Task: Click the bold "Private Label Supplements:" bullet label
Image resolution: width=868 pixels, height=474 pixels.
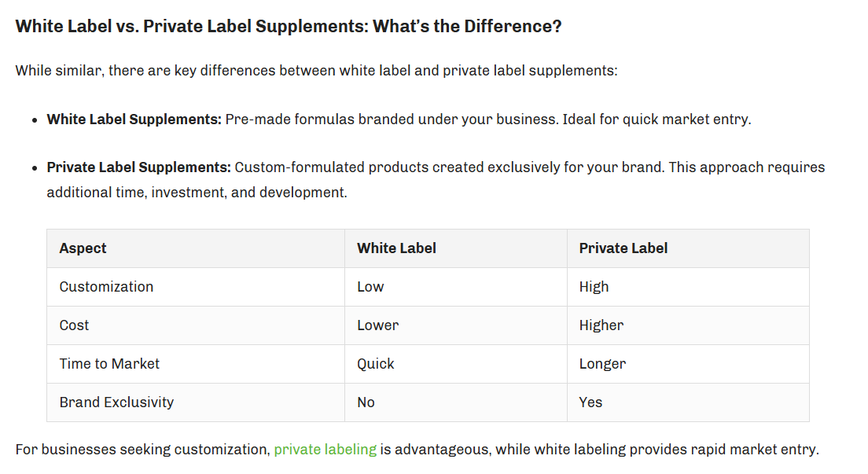Action: pyautogui.click(x=138, y=167)
